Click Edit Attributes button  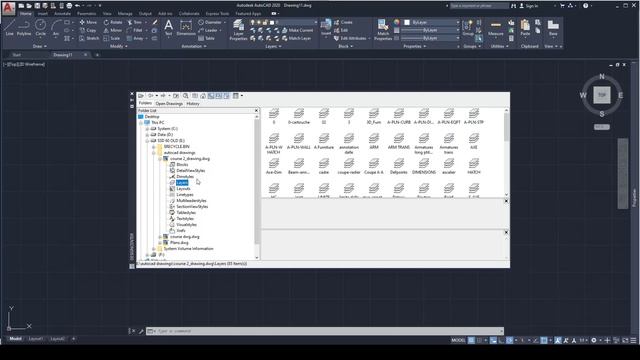(x=350, y=38)
